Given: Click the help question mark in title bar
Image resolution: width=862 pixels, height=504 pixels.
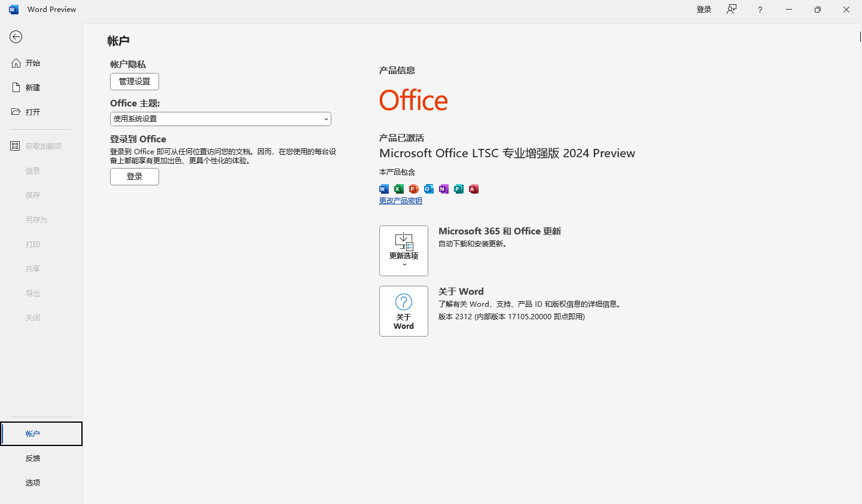Looking at the screenshot, I should coord(760,10).
